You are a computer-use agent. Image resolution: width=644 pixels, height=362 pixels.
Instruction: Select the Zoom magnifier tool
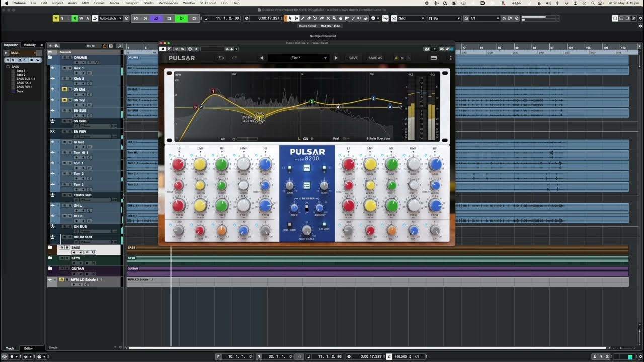tap(334, 18)
